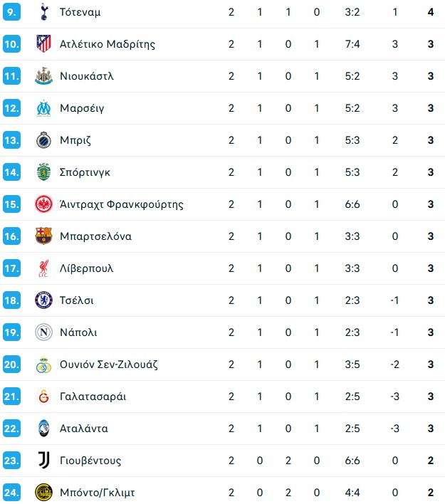Screen dimensions: 445x504
Task: Click the Atlético Madrid club crest
Action: [x=44, y=44]
